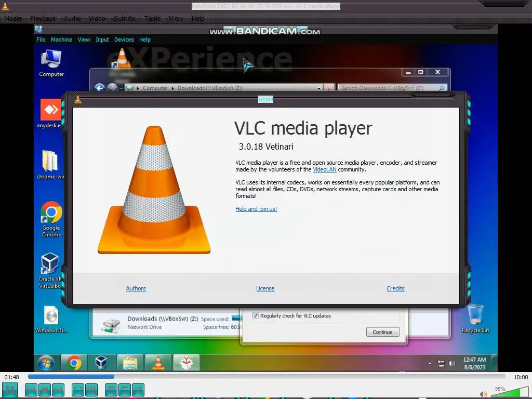
Task: Click the guest taskbar volume tray icon
Action: click(452, 363)
